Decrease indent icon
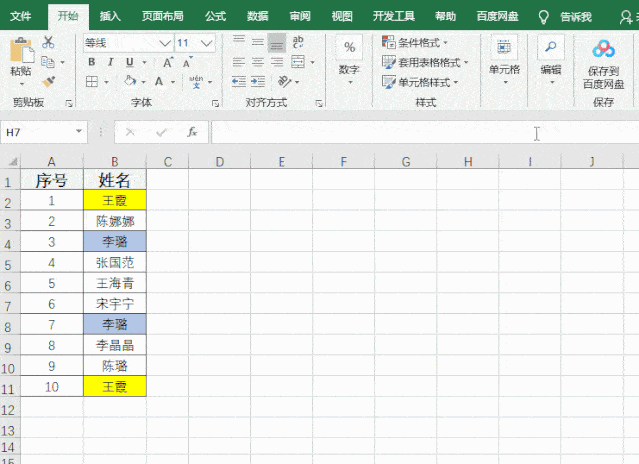This screenshot has height=464, width=639. coord(239,81)
